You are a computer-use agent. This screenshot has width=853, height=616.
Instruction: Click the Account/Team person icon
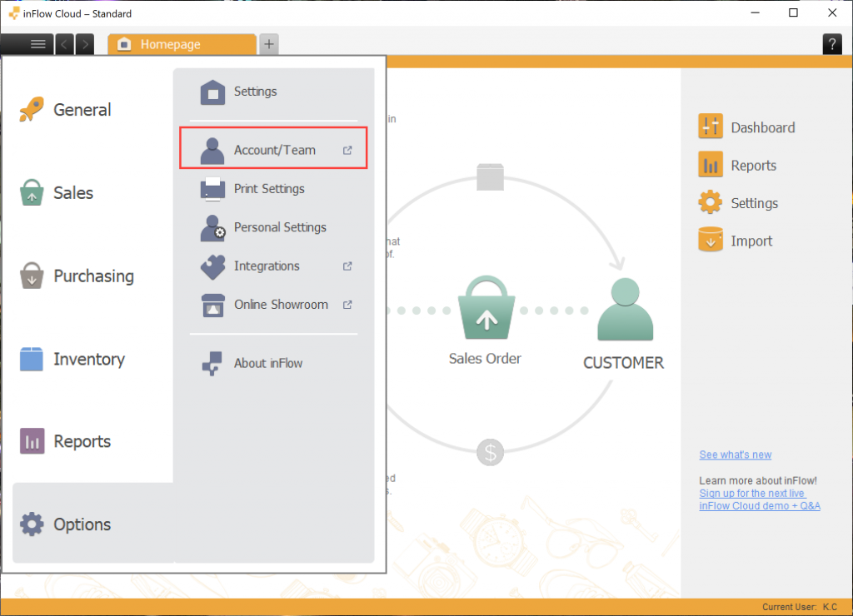coord(212,150)
